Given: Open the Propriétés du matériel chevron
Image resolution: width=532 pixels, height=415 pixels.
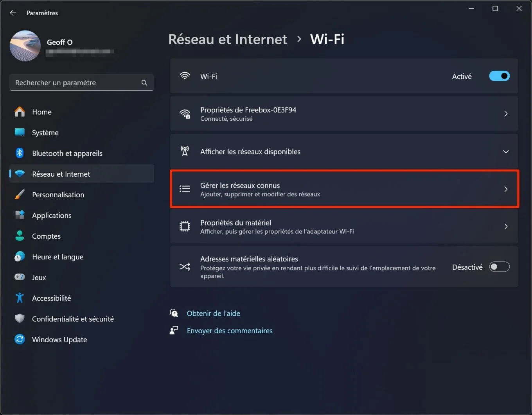Looking at the screenshot, I should [x=506, y=227].
